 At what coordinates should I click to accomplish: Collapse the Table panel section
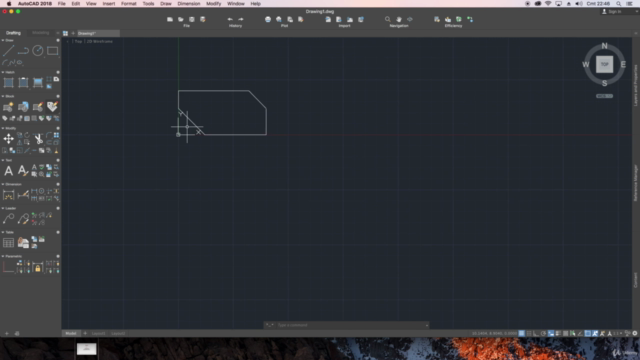pos(3,232)
